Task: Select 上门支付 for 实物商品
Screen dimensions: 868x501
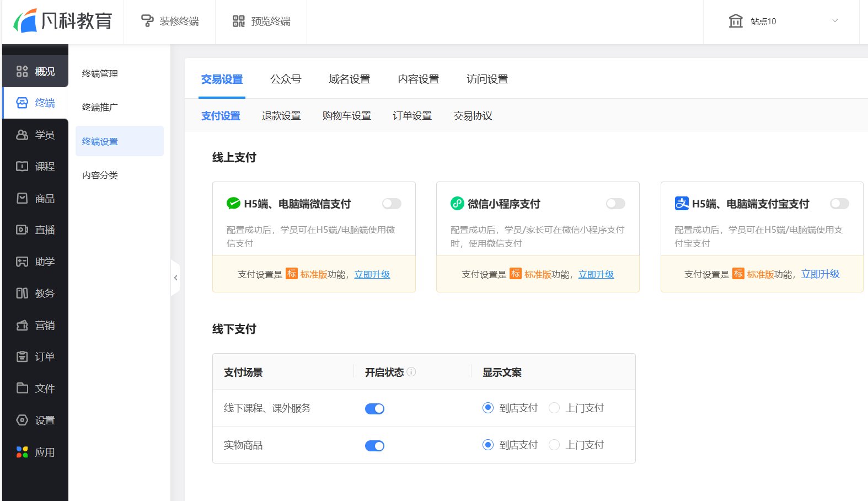Action: point(554,445)
